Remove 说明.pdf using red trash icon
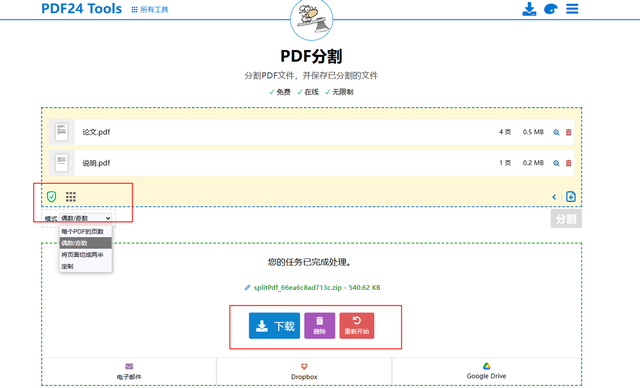Screen dimensions: 640x388 click(x=568, y=163)
